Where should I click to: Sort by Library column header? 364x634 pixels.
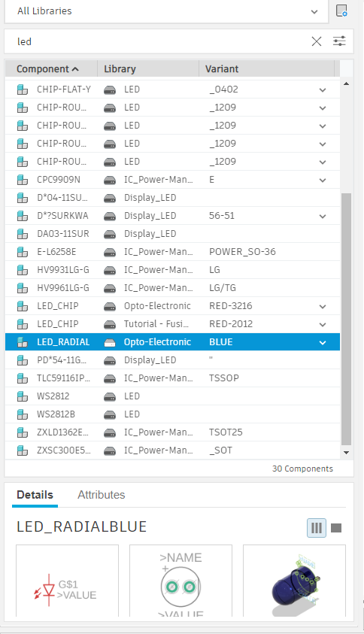pos(148,68)
